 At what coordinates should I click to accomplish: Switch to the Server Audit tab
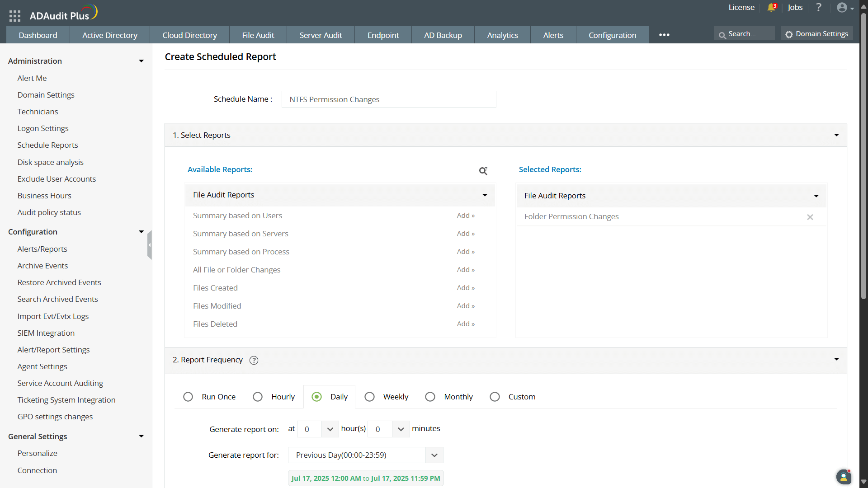pos(321,35)
